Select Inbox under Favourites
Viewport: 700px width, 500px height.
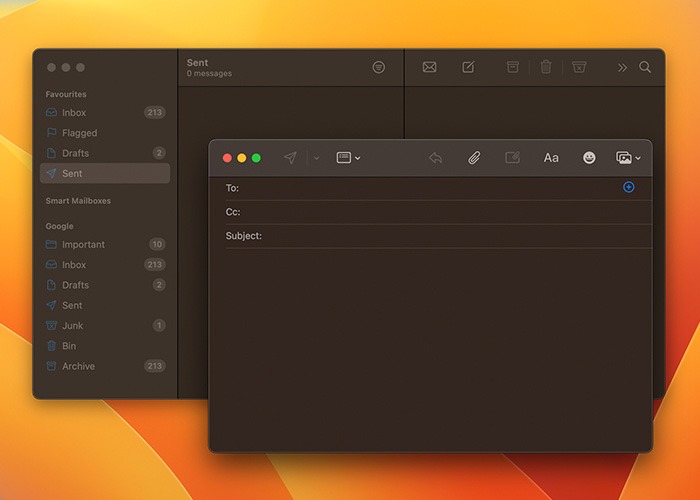105,112
